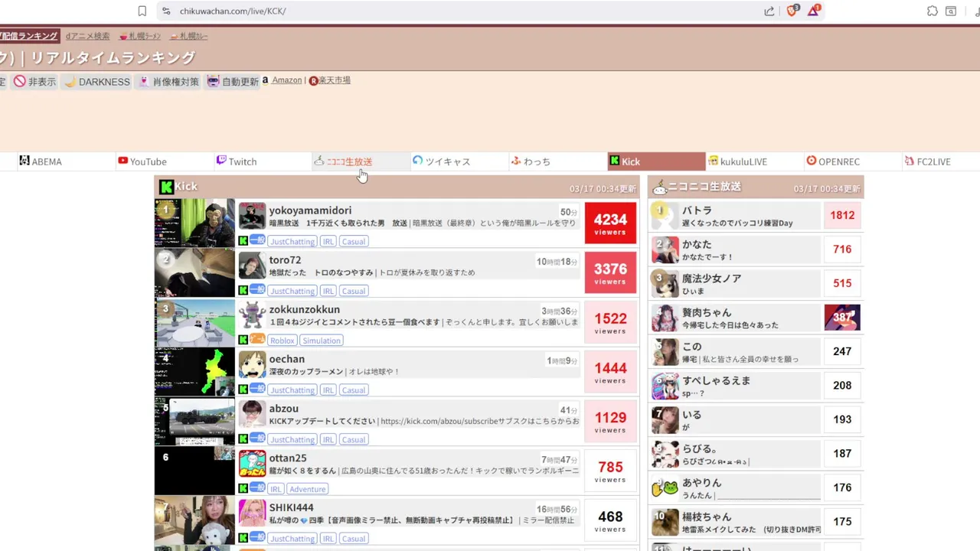Screen dimensions: 980x551
Task: Open browser extensions puzzle icon
Action: click(932, 11)
